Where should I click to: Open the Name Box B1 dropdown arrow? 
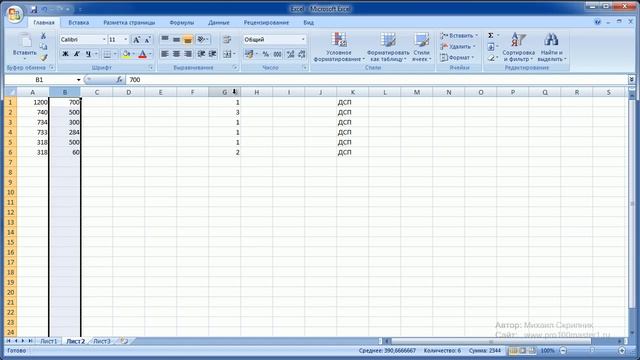coord(78,80)
